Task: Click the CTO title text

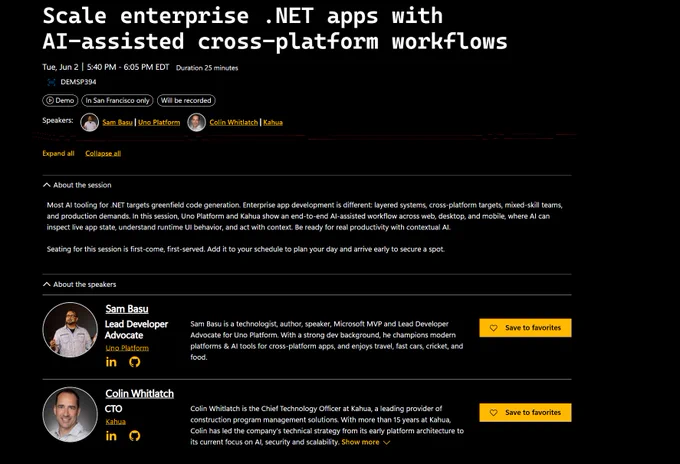Action: click(114, 409)
